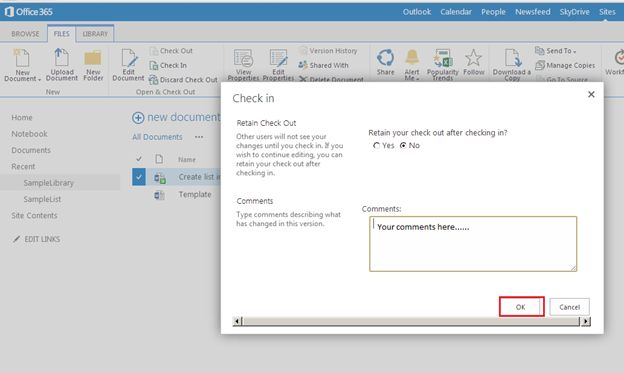The width and height of the screenshot is (624, 373).
Task: Click Shared With in the ribbon
Action: (x=324, y=65)
